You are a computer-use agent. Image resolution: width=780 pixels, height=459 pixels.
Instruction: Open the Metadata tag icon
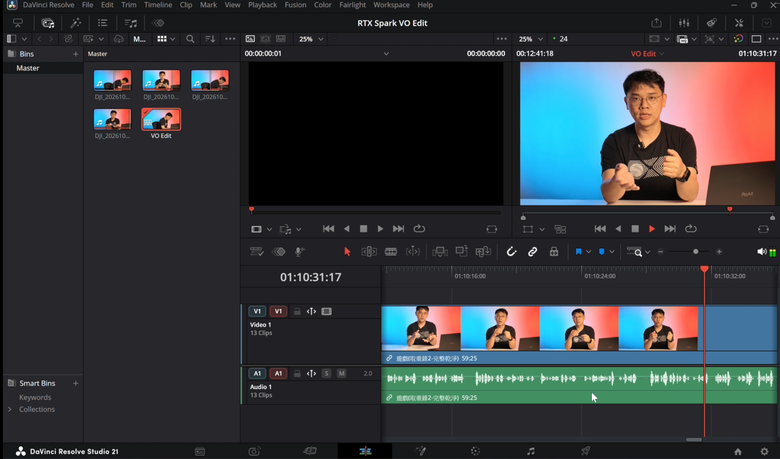[711, 23]
